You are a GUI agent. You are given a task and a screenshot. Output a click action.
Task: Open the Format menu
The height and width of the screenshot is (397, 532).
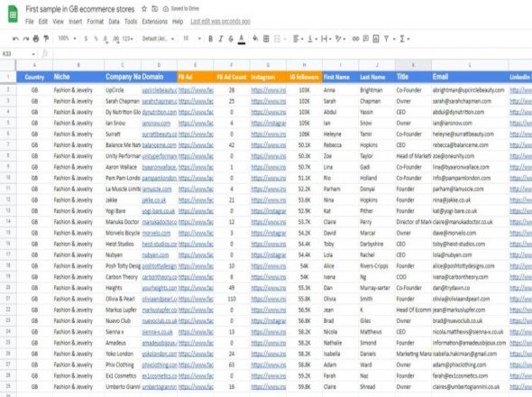pos(96,22)
